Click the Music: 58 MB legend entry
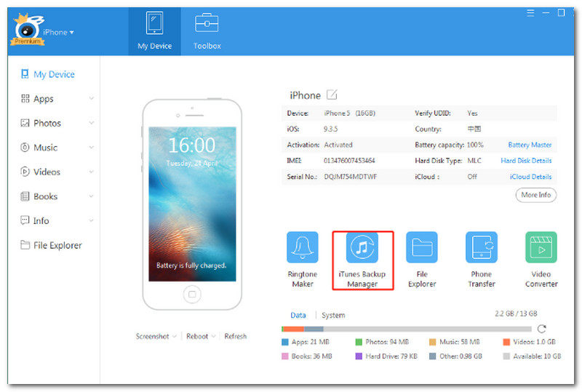The image size is (582, 392). coord(454,342)
